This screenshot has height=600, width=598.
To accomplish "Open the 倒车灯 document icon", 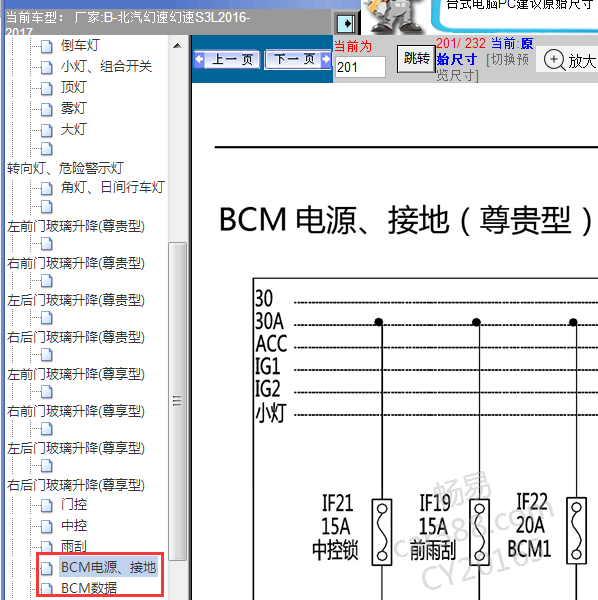I will click(47, 46).
